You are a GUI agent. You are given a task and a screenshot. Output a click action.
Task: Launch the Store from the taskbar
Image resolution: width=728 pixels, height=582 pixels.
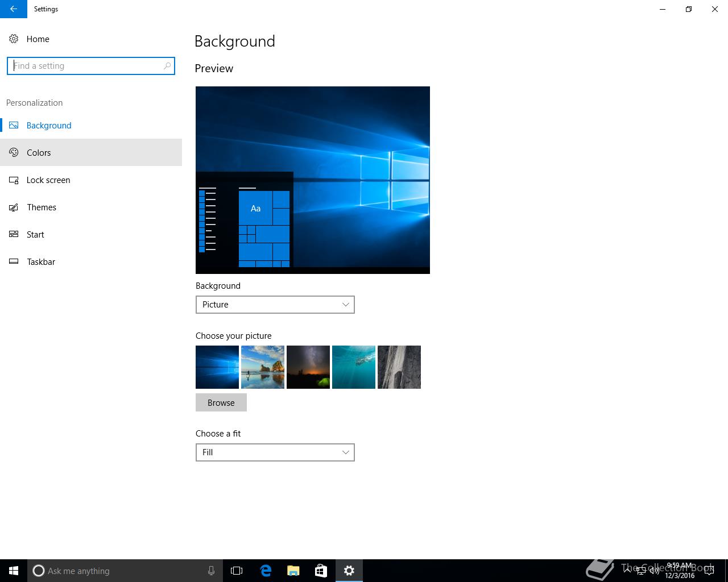click(x=321, y=571)
